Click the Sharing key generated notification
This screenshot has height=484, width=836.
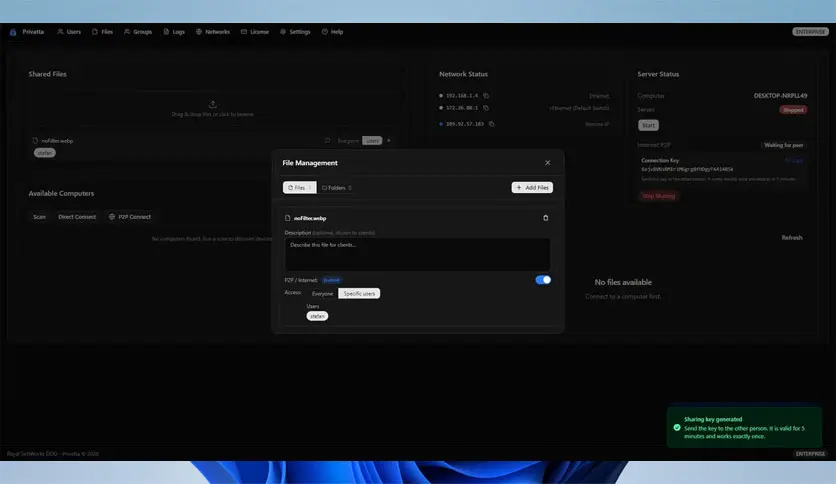coord(744,427)
